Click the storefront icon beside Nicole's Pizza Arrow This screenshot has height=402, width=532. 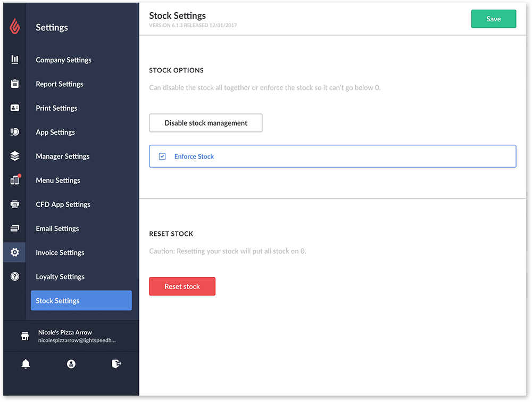tap(25, 336)
